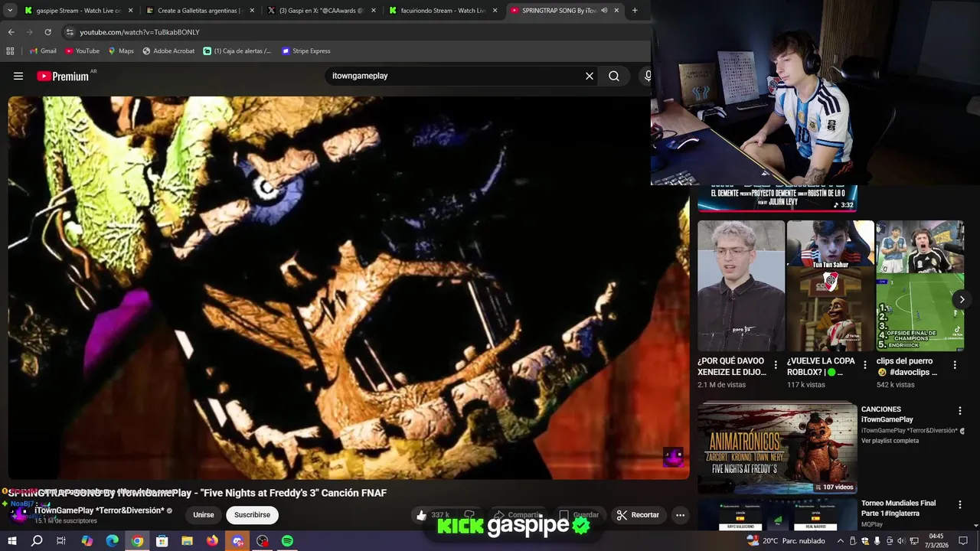Viewport: 980px width, 551px height.
Task: Open Task View on taskbar
Action: point(61,541)
